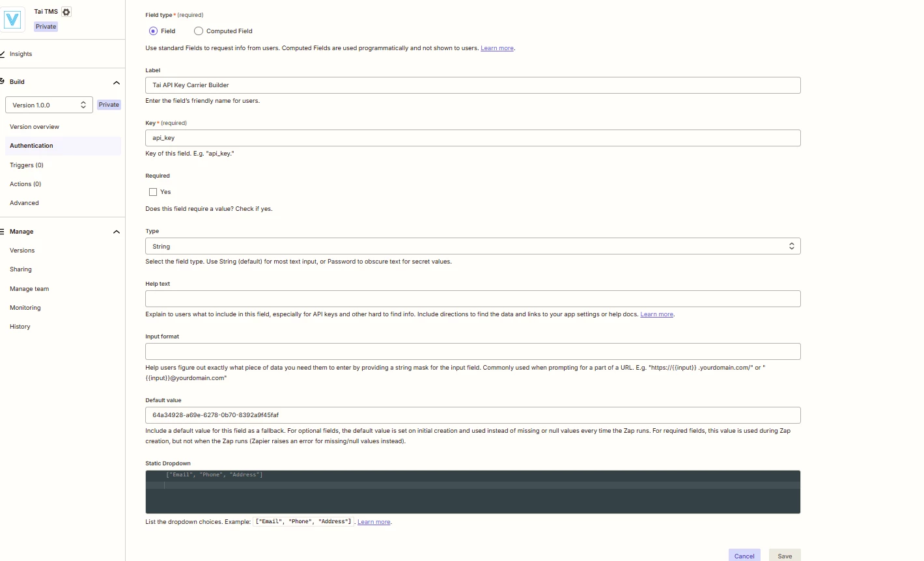Screen dimensions: 924x561
Task: Click inside the Static Dropdown code editor
Action: tap(473, 492)
